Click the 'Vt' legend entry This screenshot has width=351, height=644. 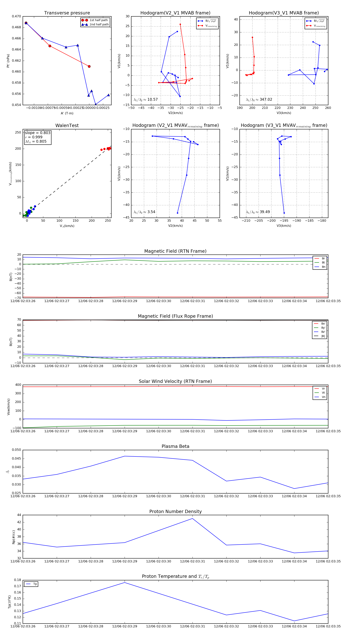pyautogui.click(x=320, y=393)
